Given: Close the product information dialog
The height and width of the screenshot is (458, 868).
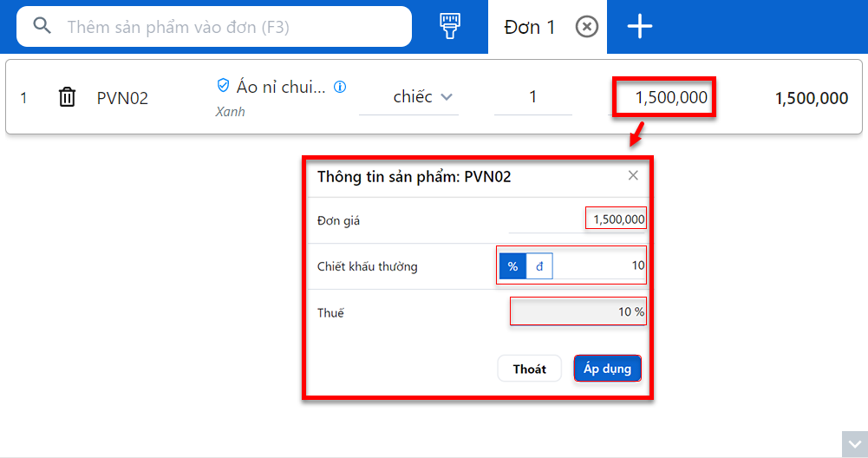Looking at the screenshot, I should (x=633, y=175).
